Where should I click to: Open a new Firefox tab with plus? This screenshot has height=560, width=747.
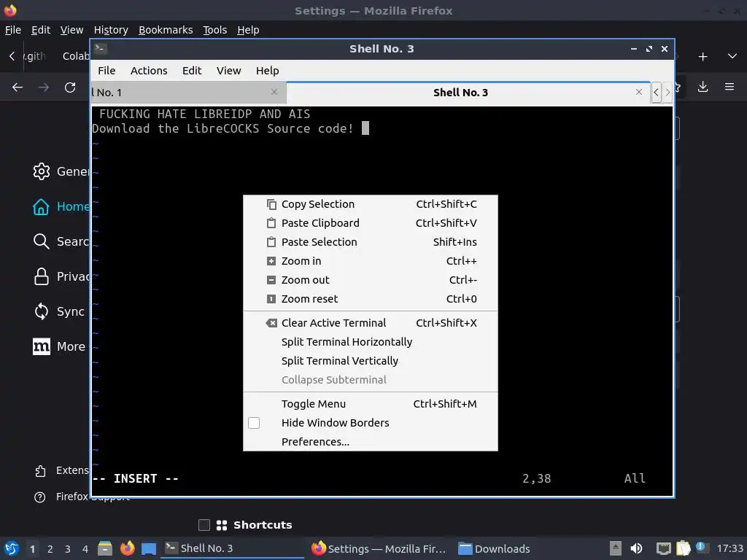pos(703,57)
